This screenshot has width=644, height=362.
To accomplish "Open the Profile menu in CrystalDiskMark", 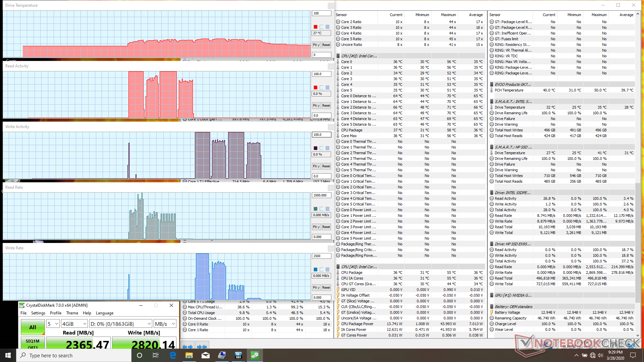I will pos(56,313).
